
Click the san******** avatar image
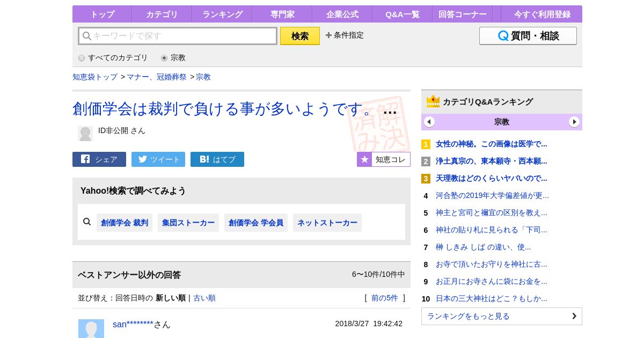91,328
